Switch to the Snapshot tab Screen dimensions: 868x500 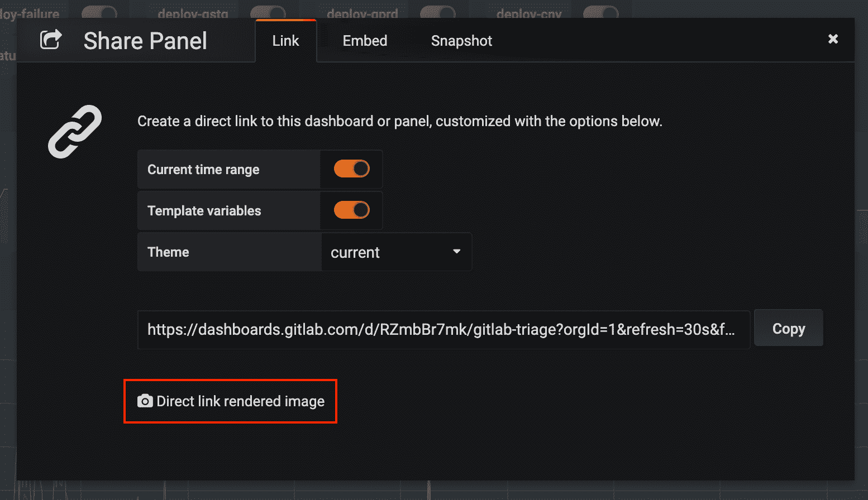pos(461,40)
